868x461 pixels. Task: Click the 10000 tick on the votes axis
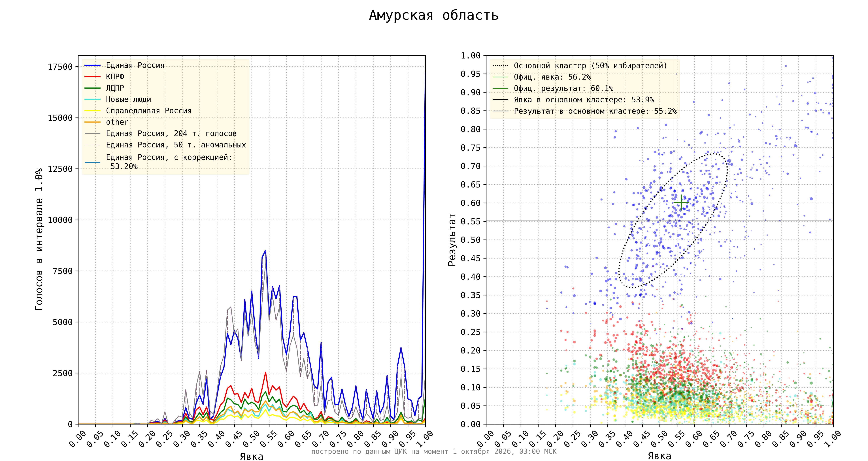(x=60, y=220)
